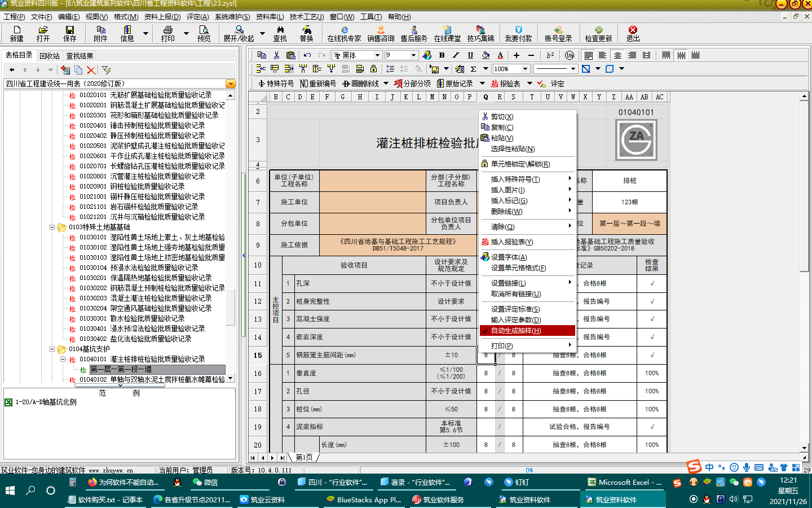This screenshot has height=508, width=812.
Task: Open the 替换 replace tool
Action: pos(306,34)
